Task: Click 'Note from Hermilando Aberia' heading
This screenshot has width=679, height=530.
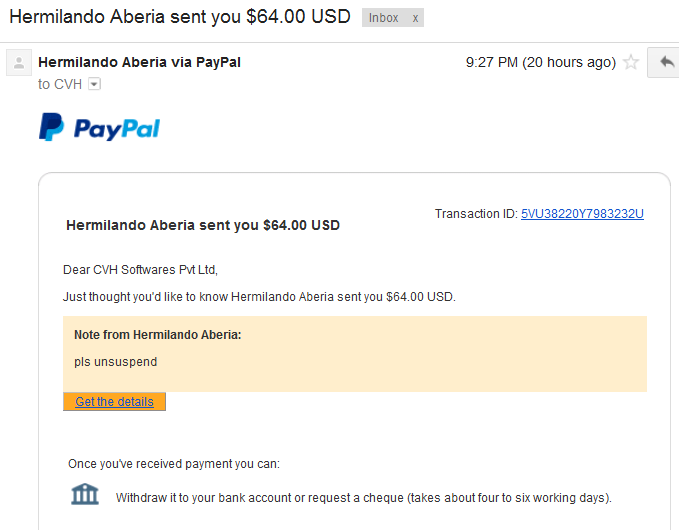Action: (158, 335)
